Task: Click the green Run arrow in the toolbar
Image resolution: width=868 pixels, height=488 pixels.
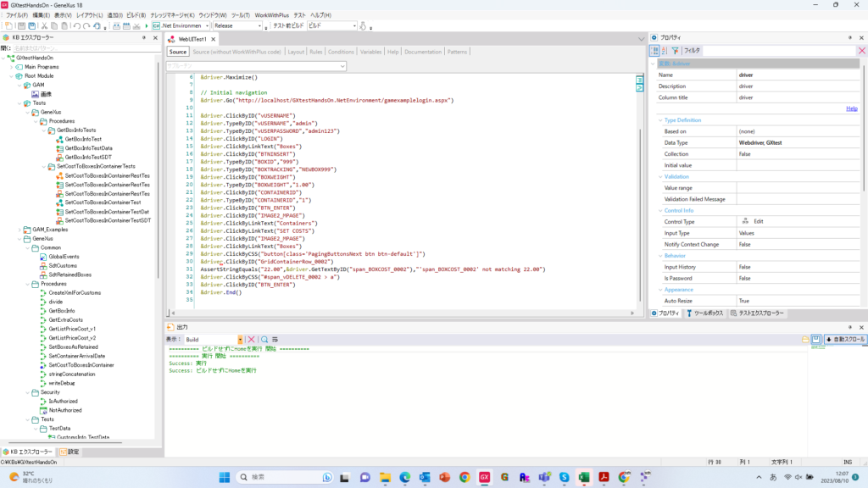Action: pyautogui.click(x=147, y=26)
